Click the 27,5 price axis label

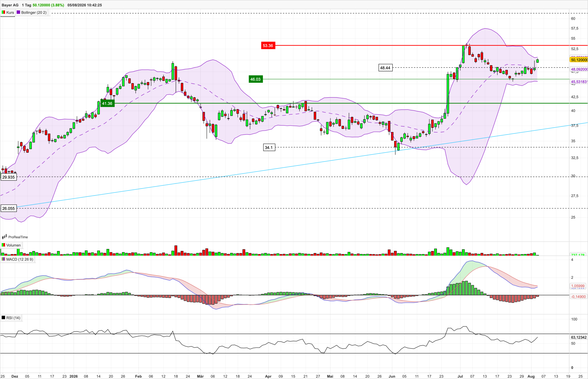(575, 196)
